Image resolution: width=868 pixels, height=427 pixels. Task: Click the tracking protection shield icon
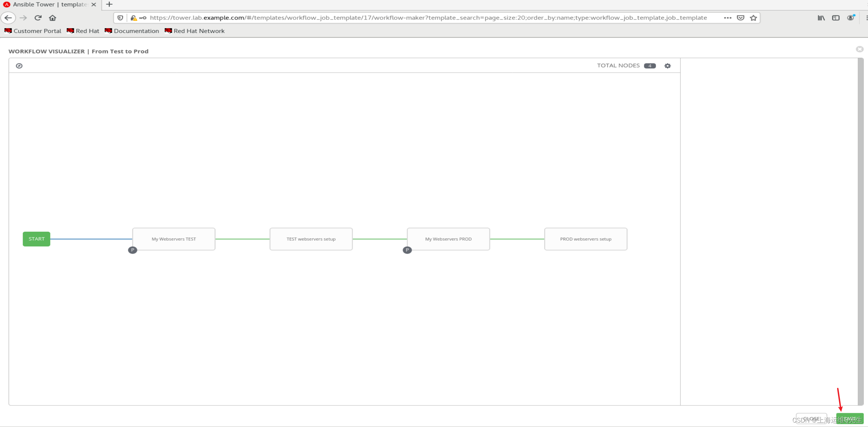tap(120, 18)
